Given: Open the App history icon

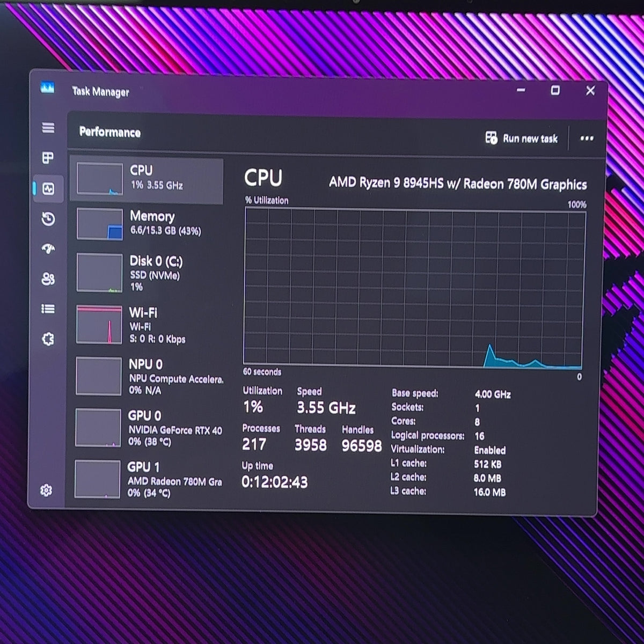Looking at the screenshot, I should click(48, 219).
